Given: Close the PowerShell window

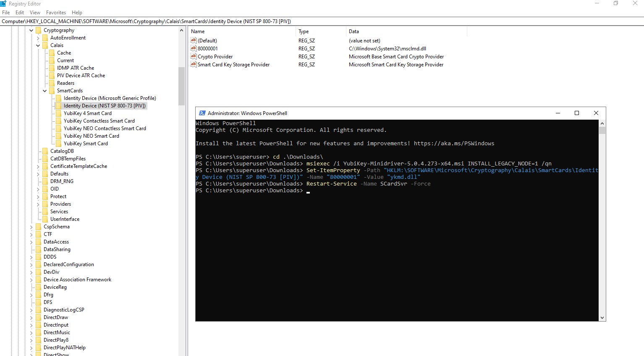Looking at the screenshot, I should pyautogui.click(x=596, y=113).
